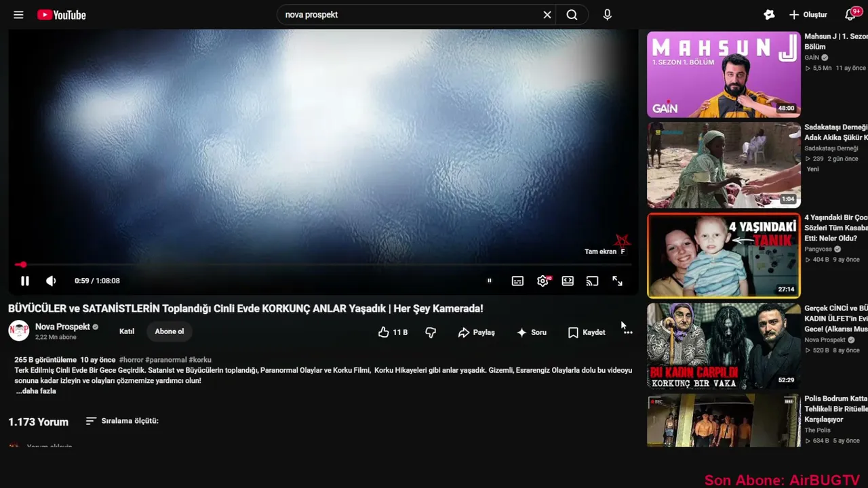
Task: Open the GAİN channel name in sidebar
Action: coord(812,58)
